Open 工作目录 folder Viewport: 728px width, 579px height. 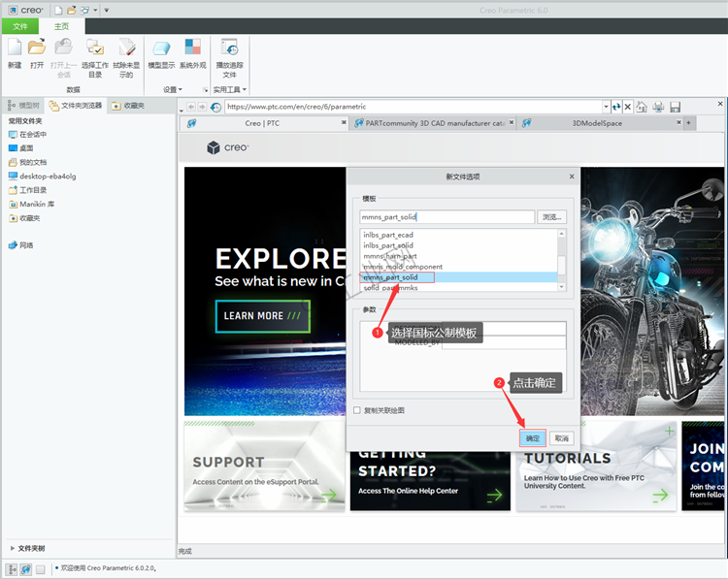pos(28,190)
